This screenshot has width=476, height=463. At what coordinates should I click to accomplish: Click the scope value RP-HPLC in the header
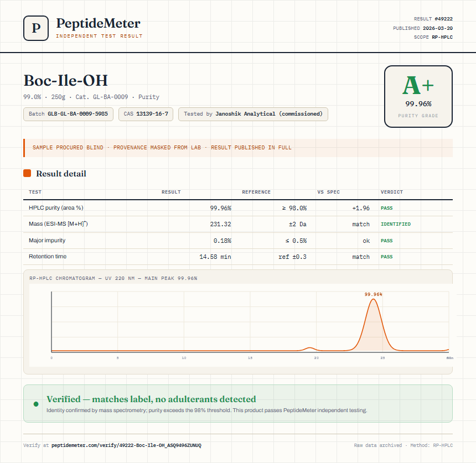[442, 37]
